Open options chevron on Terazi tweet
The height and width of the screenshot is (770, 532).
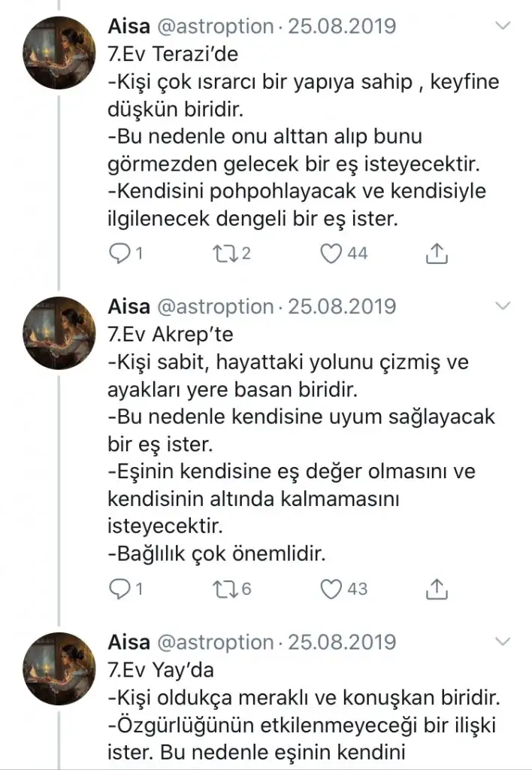[x=503, y=26]
